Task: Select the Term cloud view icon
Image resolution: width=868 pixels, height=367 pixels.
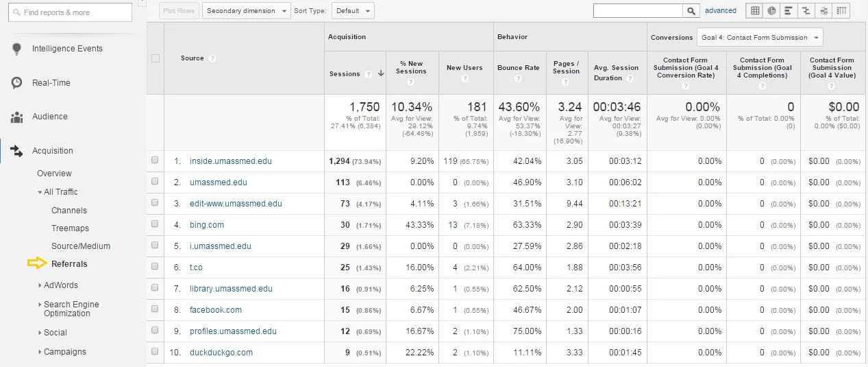Action: click(x=823, y=11)
